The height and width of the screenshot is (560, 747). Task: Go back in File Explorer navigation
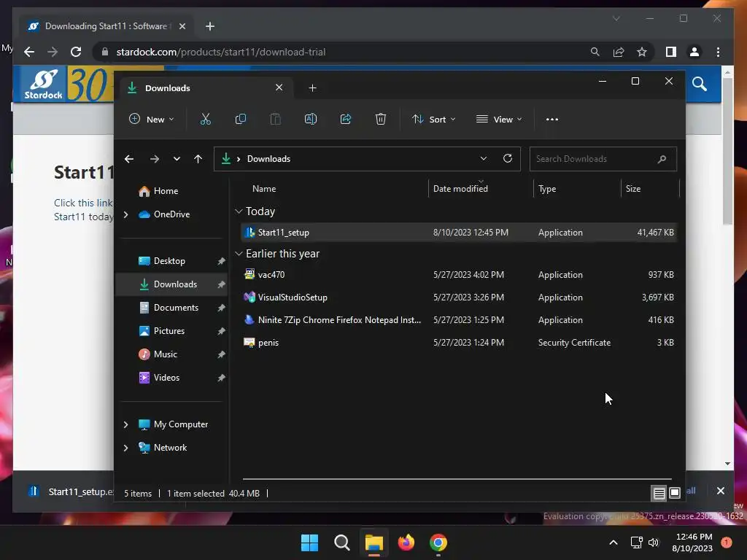129,159
